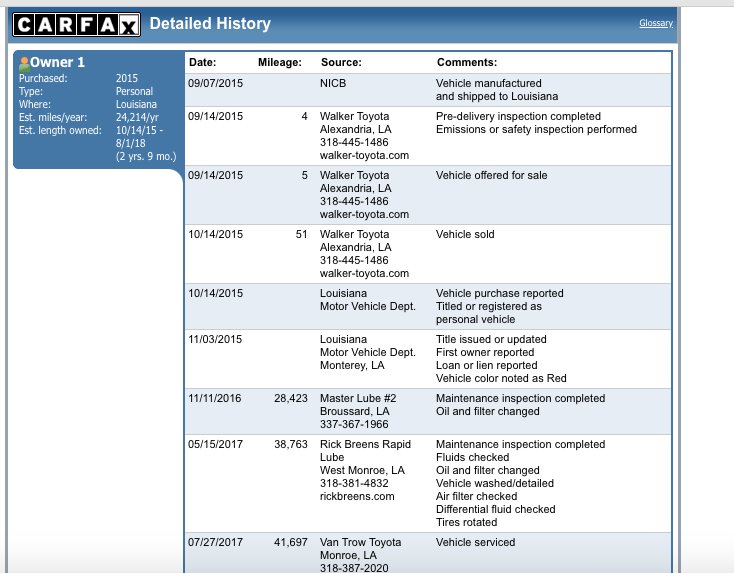
Task: Click the Type value Personal
Action: (134, 91)
